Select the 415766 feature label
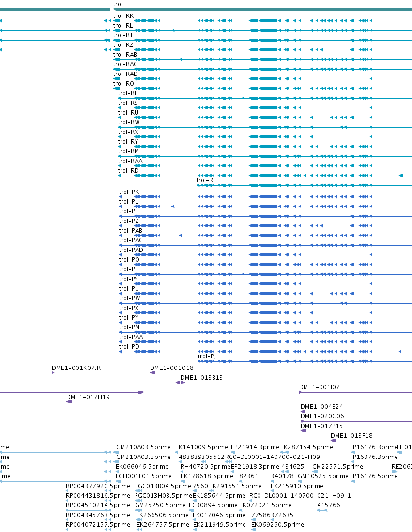412x532 pixels. tap(329, 505)
